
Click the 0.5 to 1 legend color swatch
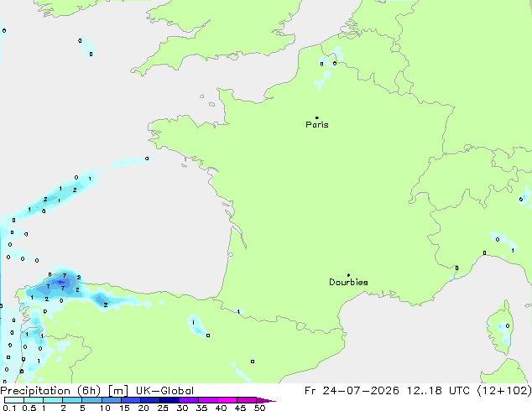[34, 400]
